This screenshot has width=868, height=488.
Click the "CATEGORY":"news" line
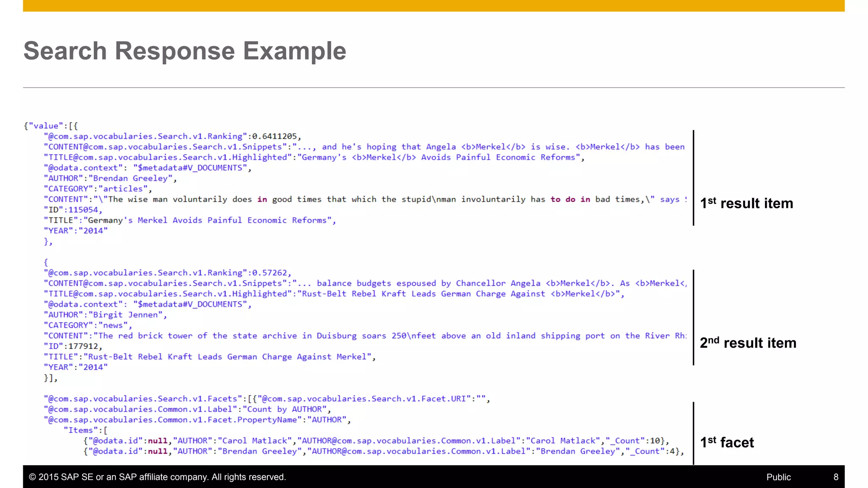tap(88, 325)
